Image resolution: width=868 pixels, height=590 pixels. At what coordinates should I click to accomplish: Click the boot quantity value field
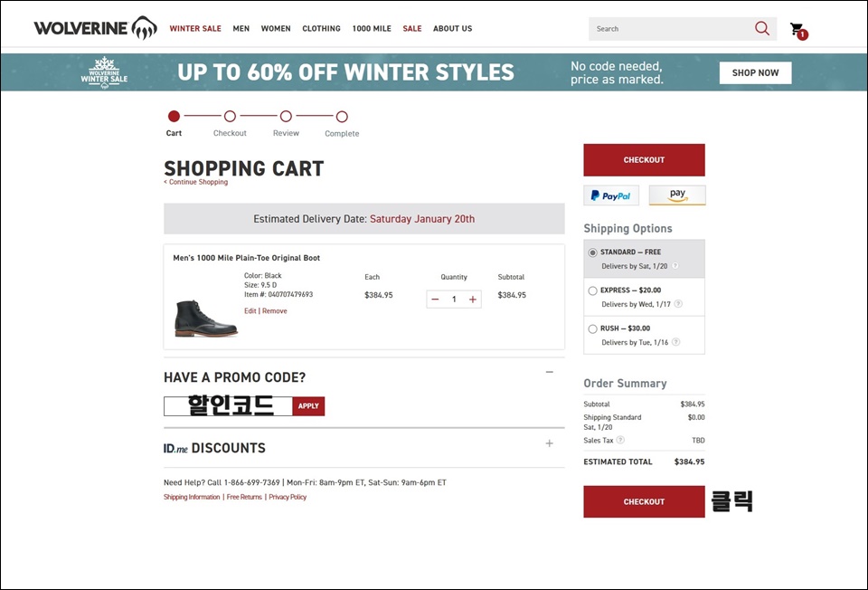tap(454, 300)
